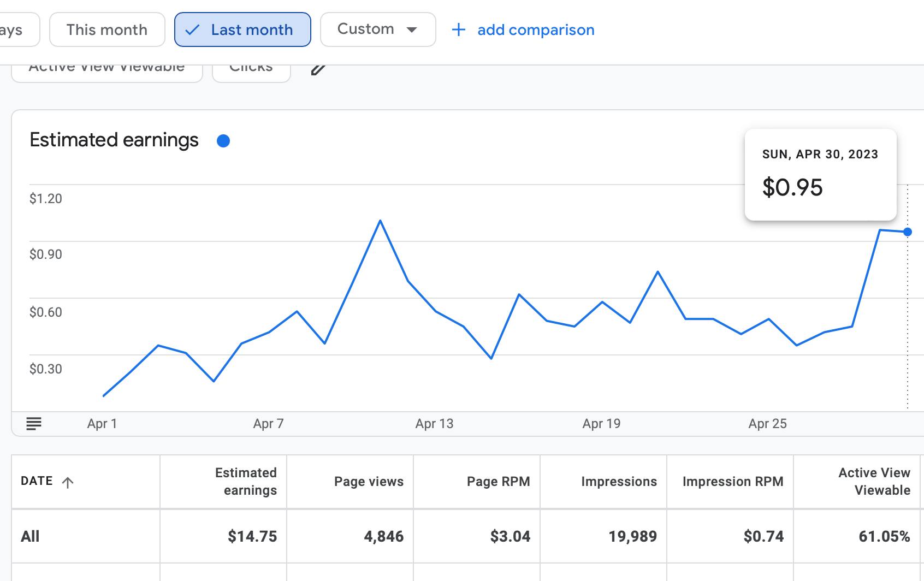Image resolution: width=924 pixels, height=581 pixels.
Task: Click the chart legend lines icon
Action: (34, 424)
